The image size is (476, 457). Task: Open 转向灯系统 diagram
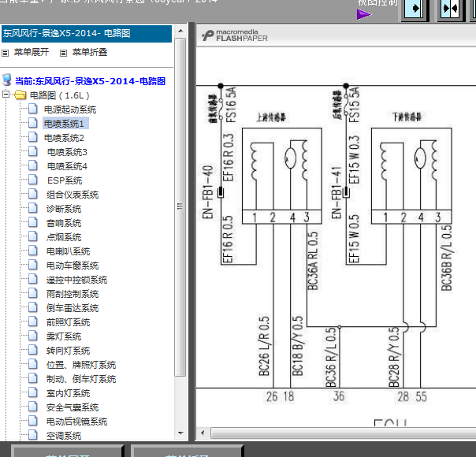[69, 351]
